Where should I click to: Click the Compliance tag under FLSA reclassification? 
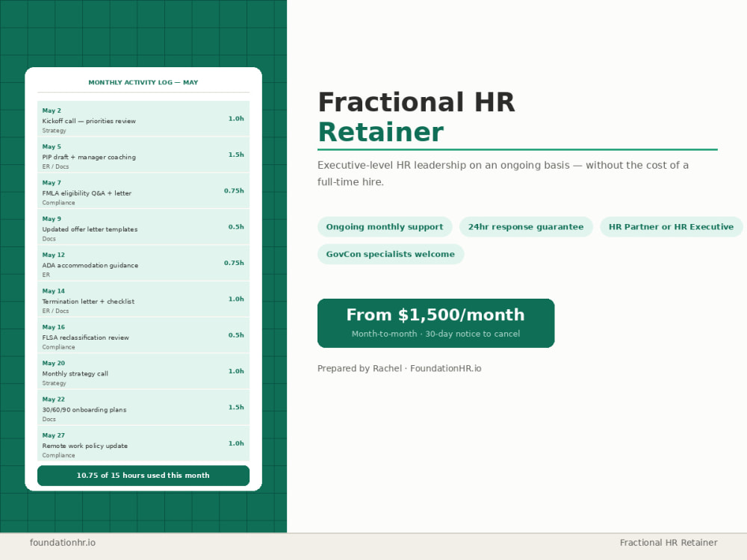(58, 347)
